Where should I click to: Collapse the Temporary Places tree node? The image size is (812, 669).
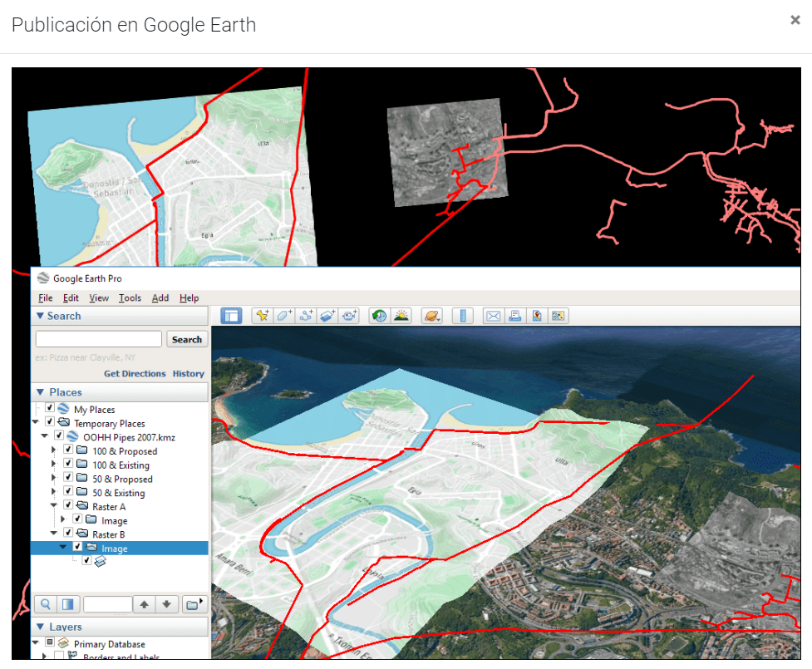35,422
